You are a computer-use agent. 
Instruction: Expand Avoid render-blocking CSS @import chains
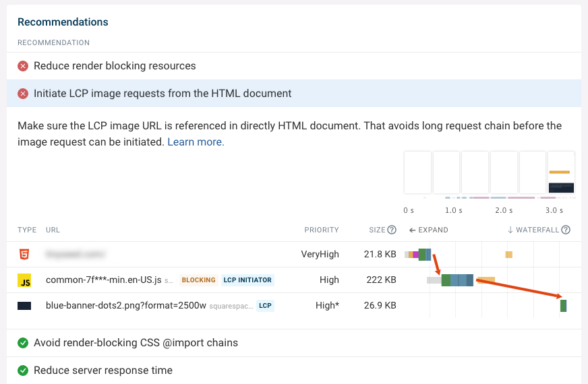coord(136,343)
